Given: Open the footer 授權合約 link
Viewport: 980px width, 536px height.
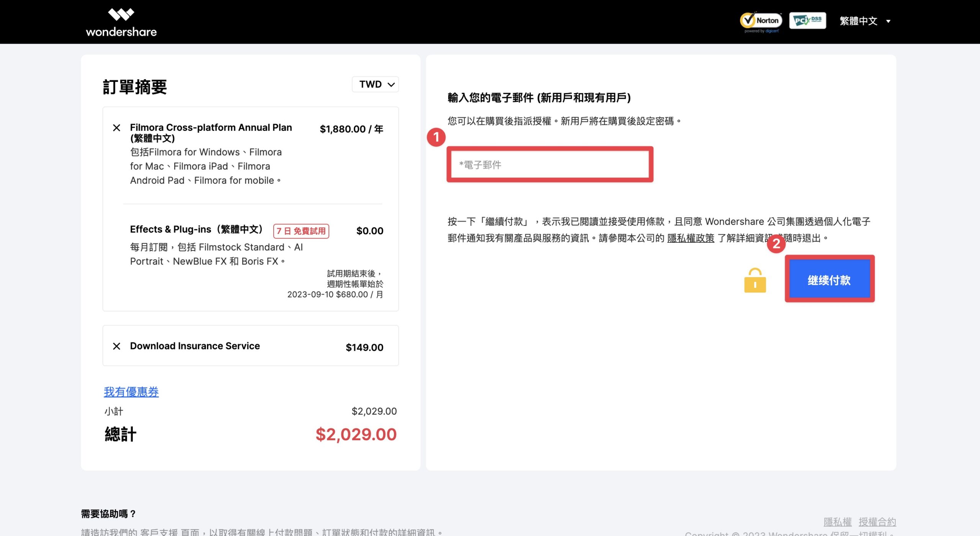Looking at the screenshot, I should (x=877, y=522).
